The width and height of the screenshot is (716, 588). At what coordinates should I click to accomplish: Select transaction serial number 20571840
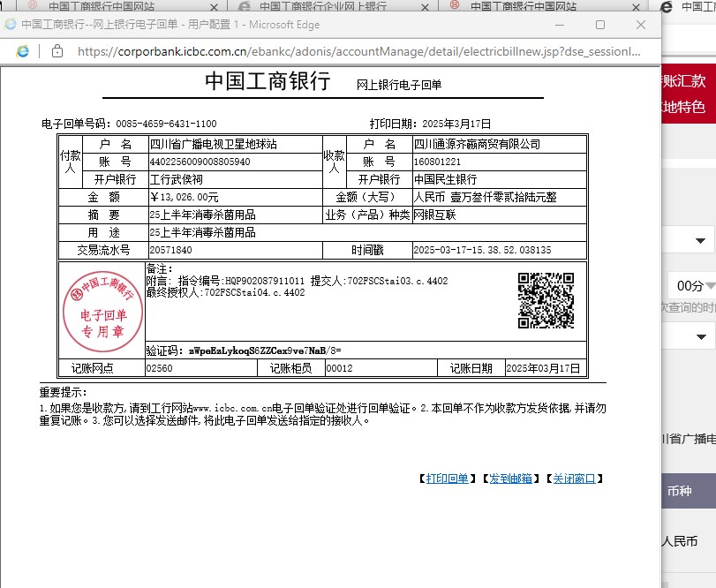pos(170,250)
